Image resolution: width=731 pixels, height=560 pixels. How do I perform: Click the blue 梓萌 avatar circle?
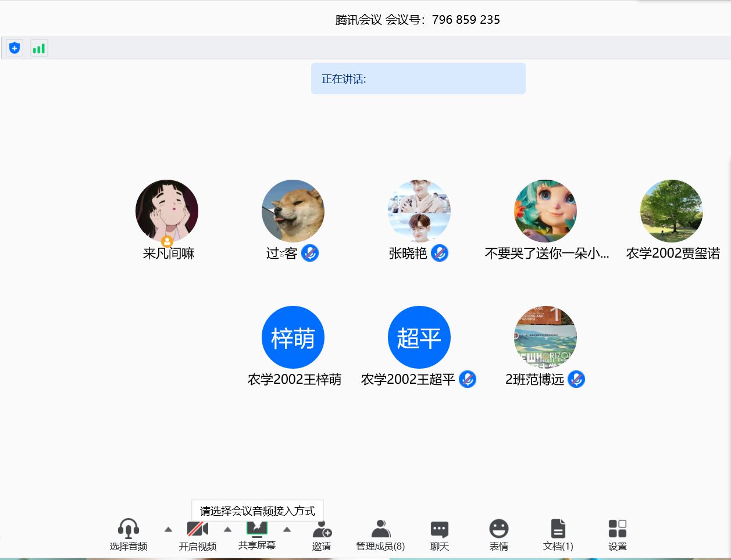pos(293,337)
